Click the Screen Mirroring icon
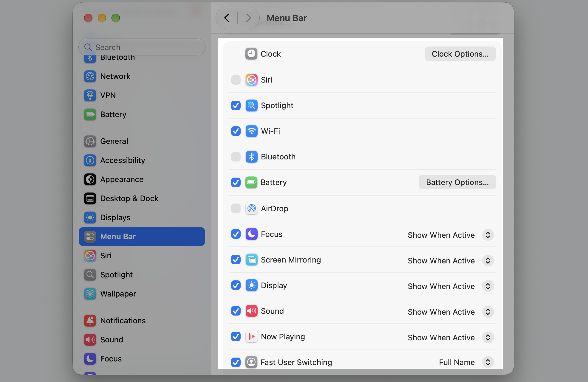This screenshot has width=588, height=382. click(251, 260)
